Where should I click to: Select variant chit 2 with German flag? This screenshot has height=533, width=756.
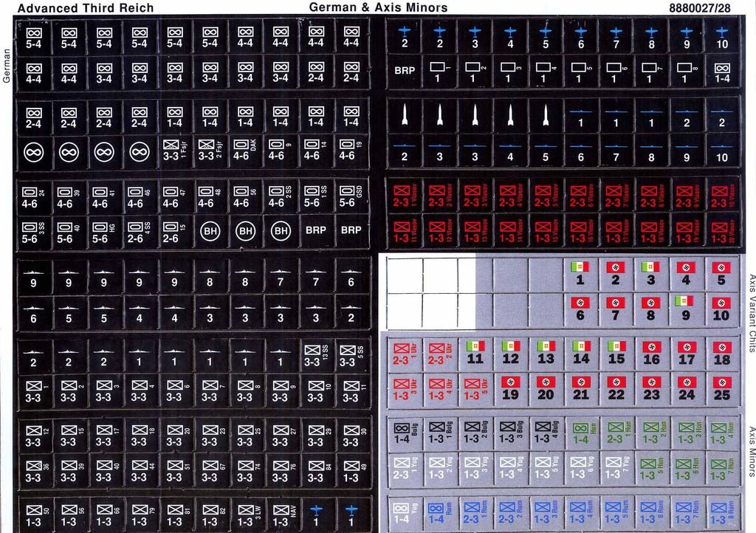coord(615,274)
